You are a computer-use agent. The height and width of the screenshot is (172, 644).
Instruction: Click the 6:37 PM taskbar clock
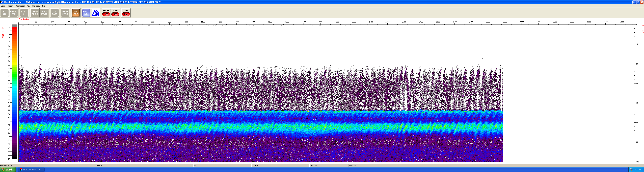[x=638, y=169]
